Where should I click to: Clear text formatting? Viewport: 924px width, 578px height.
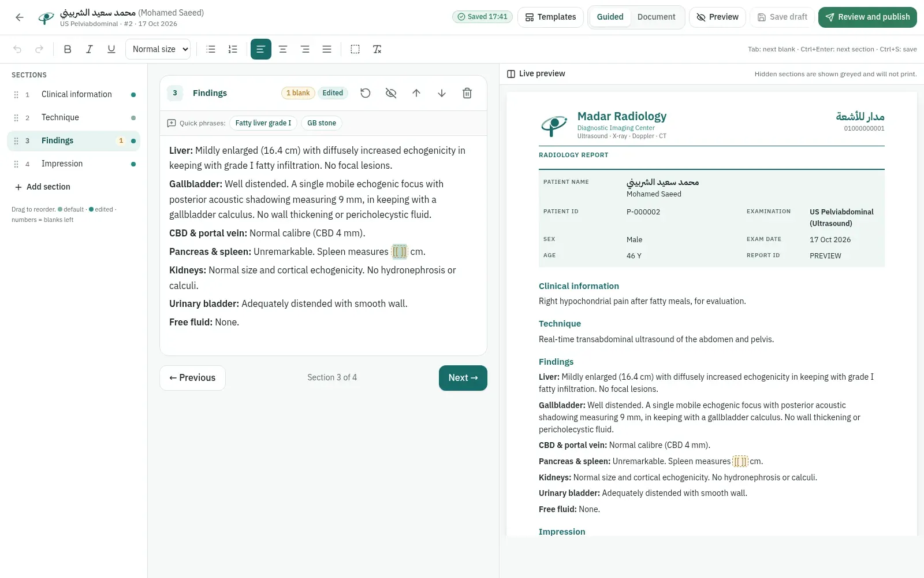tap(377, 49)
